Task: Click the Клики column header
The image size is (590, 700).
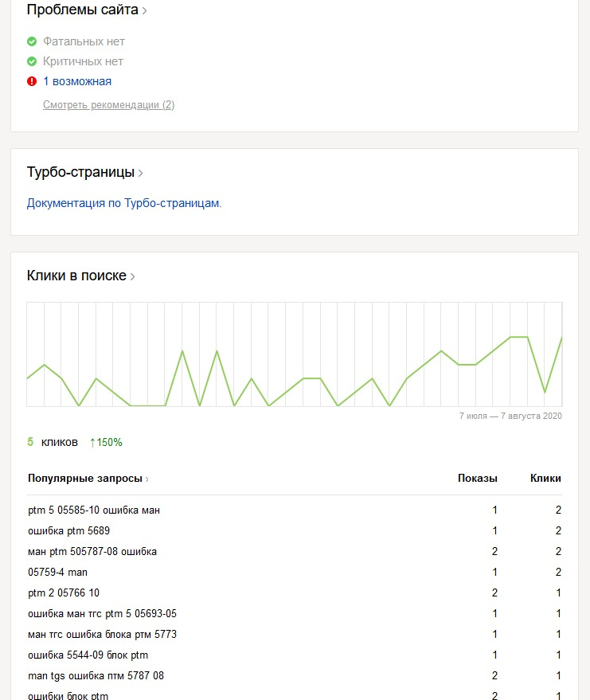Action: tap(545, 479)
